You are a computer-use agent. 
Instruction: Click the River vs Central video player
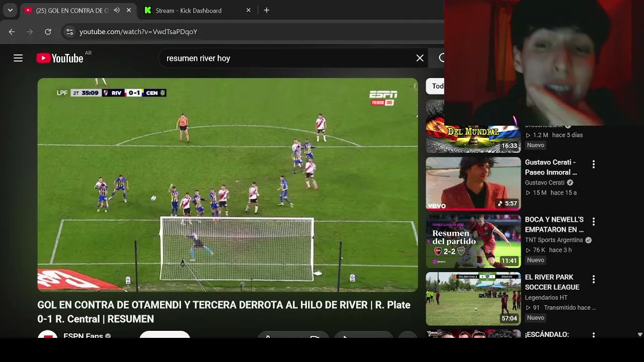coord(227,185)
